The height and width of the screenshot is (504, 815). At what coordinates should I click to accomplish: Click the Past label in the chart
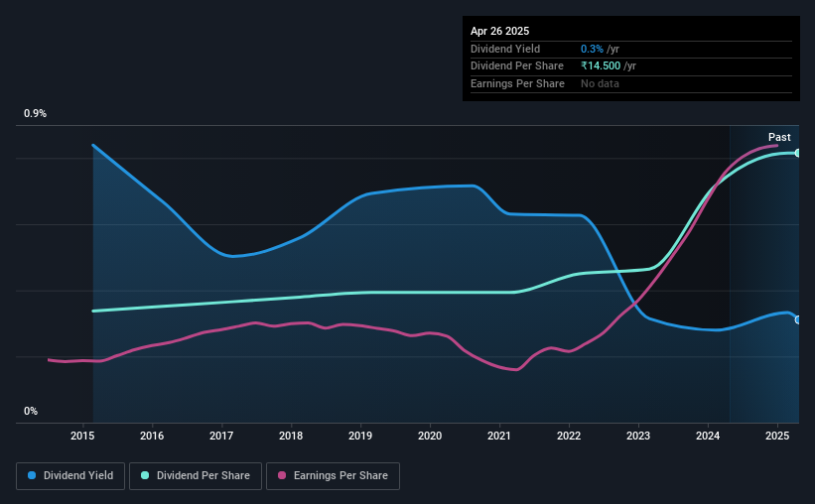point(779,137)
